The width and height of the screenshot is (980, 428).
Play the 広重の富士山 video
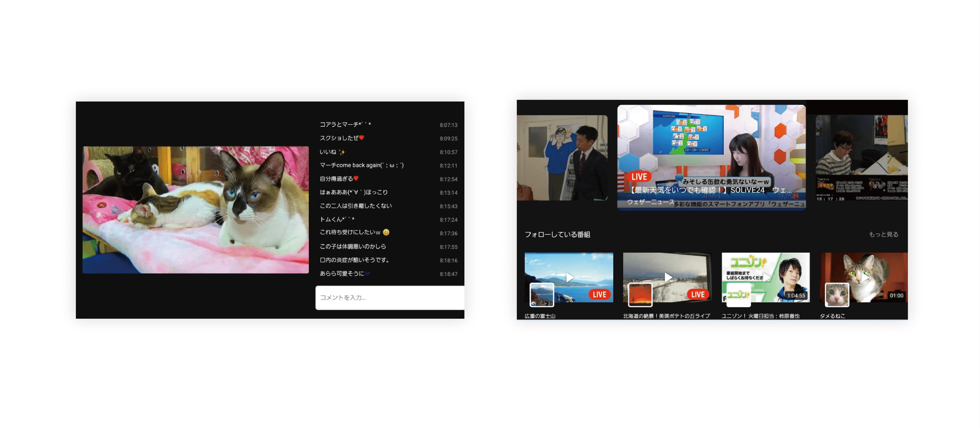569,277
